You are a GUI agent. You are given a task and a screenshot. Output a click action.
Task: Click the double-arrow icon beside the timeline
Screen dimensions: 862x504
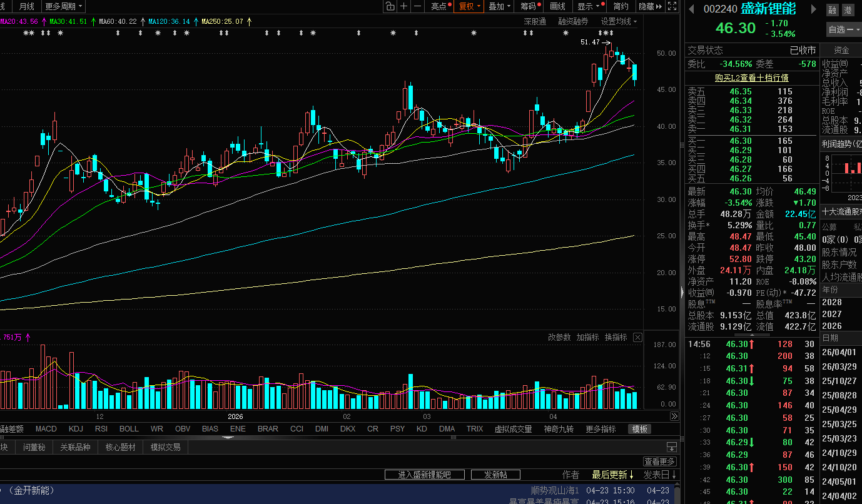click(674, 416)
